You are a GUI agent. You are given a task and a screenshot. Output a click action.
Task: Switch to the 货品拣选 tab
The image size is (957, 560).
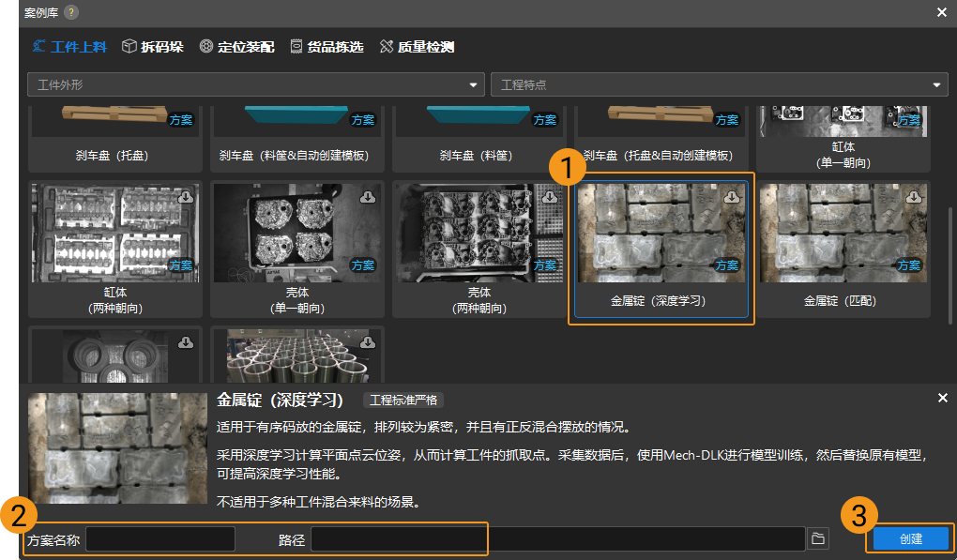pyautogui.click(x=327, y=47)
